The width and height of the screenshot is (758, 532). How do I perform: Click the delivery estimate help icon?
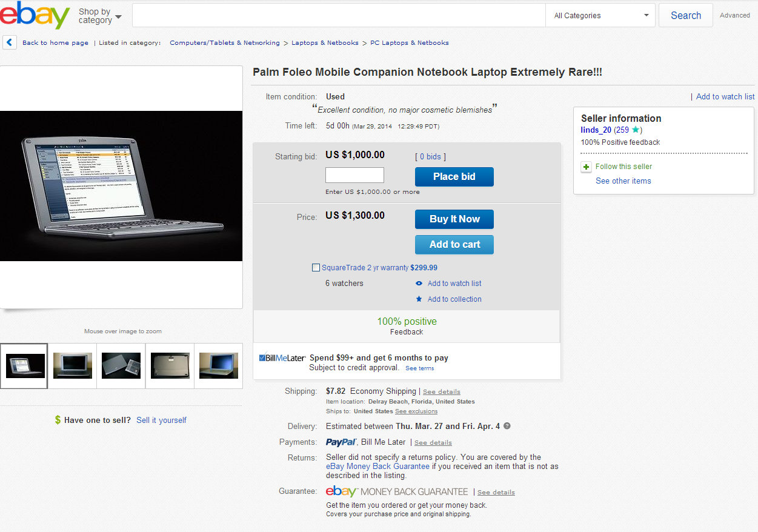click(507, 426)
